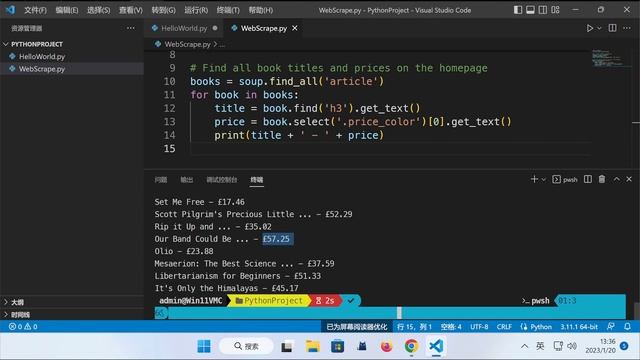Open the 终端(T) menu
This screenshot has width=640, height=360.
point(228,10)
